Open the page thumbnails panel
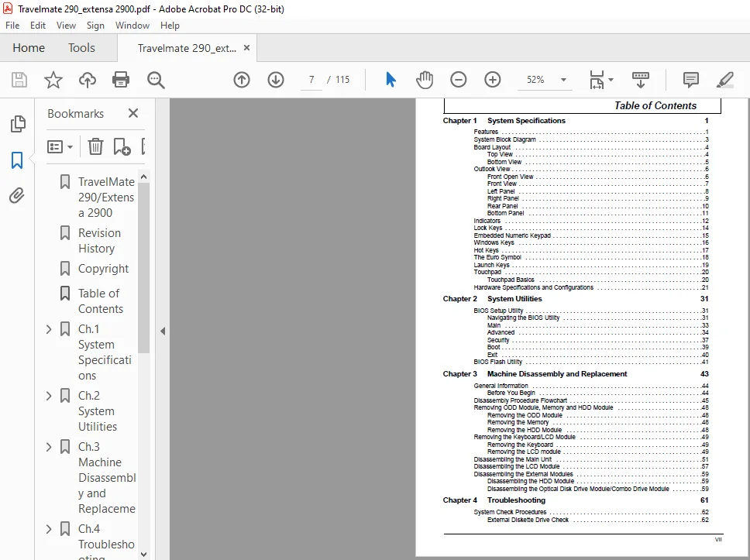Image resolution: width=750 pixels, height=560 pixels. (x=18, y=124)
